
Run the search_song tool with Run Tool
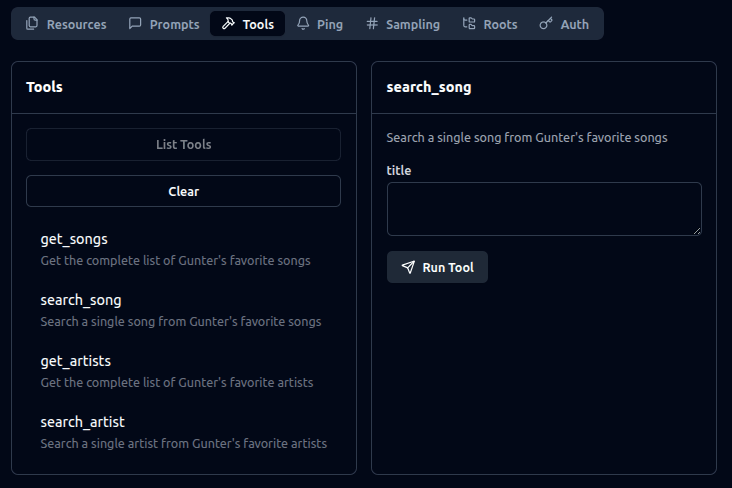(437, 267)
